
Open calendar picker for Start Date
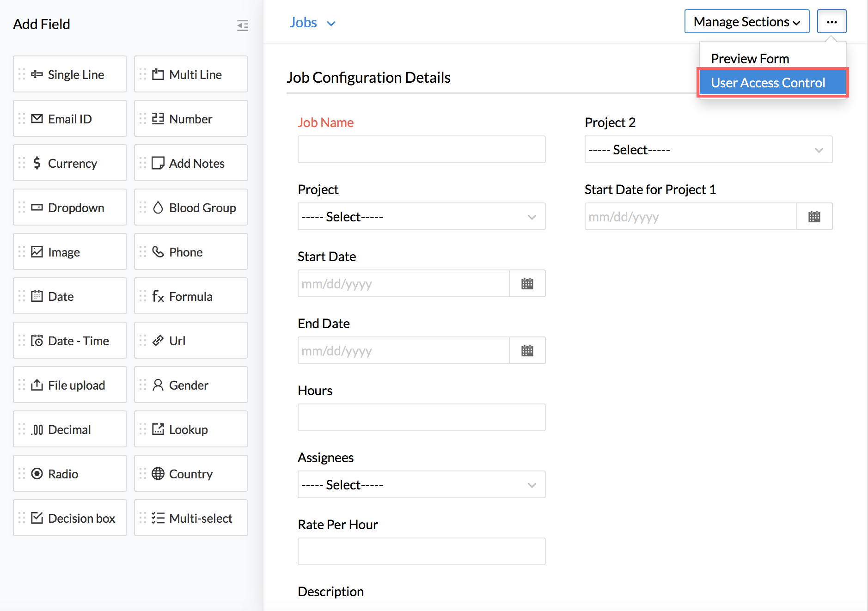tap(527, 284)
